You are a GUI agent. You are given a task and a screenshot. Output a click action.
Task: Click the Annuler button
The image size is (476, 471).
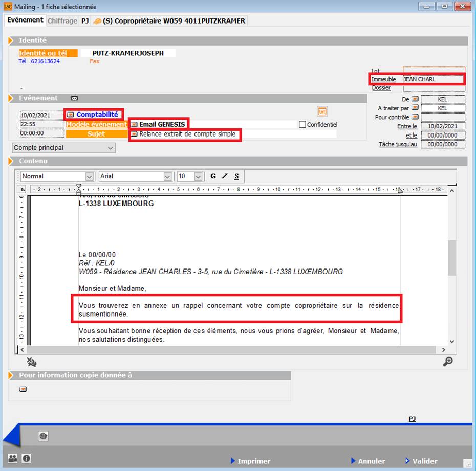368,461
